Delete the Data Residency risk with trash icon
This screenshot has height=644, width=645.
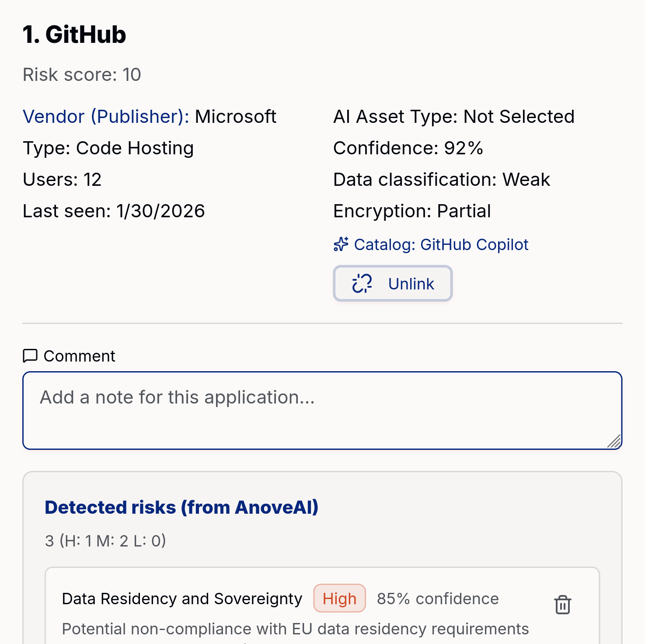point(562,605)
